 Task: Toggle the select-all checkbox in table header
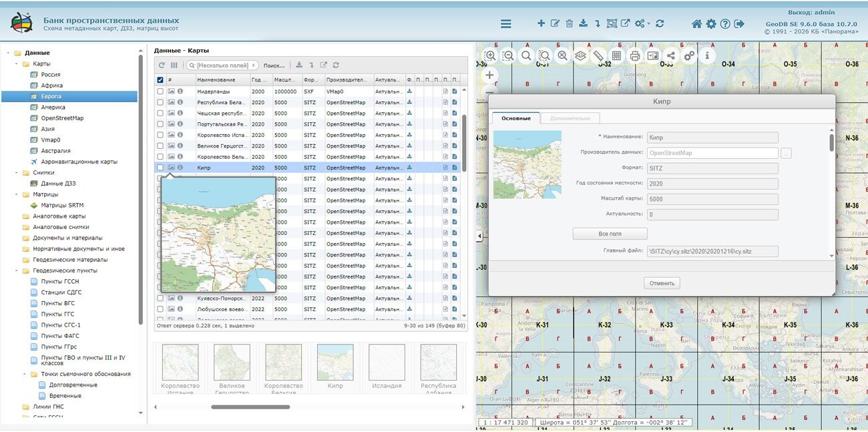tap(160, 80)
